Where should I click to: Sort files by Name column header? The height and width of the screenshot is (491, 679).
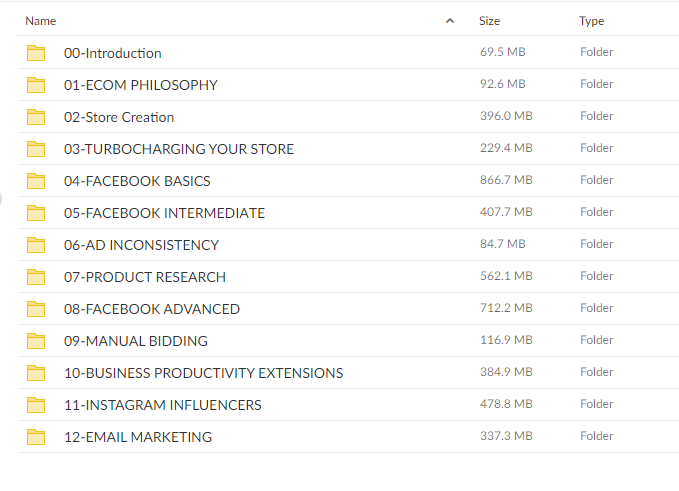[x=41, y=21]
